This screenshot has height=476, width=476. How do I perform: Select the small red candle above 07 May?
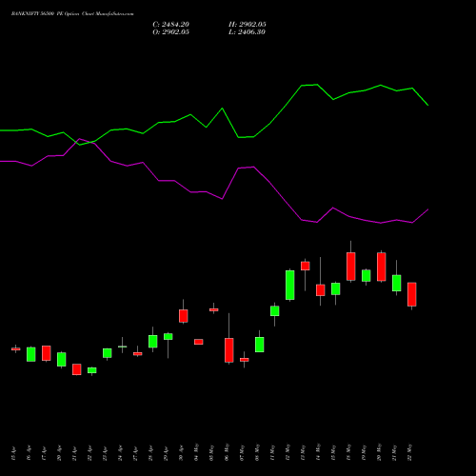245,360
